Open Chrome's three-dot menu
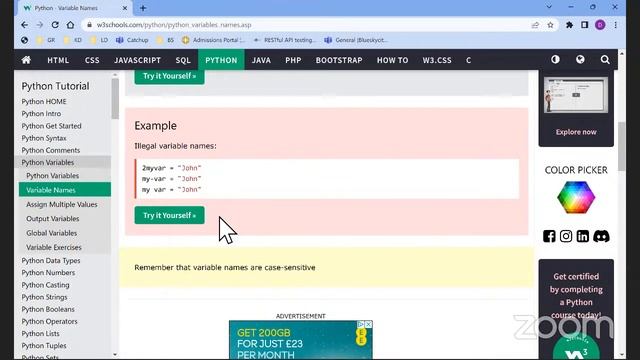The width and height of the screenshot is (640, 360). click(616, 25)
